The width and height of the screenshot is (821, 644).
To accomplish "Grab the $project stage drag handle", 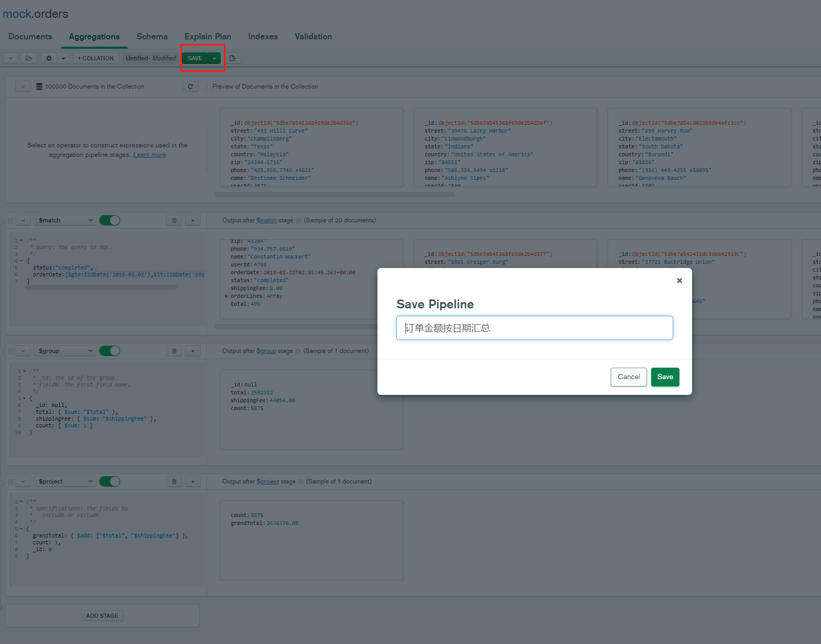I will [x=10, y=481].
